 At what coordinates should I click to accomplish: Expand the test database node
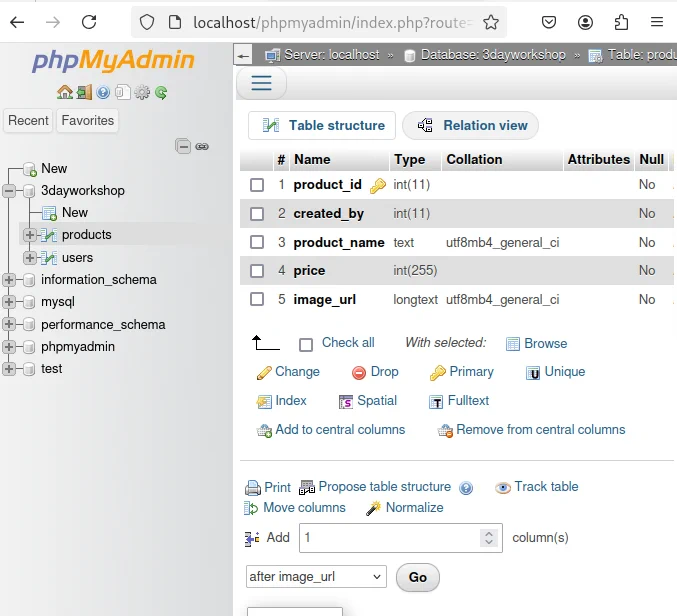(x=9, y=369)
